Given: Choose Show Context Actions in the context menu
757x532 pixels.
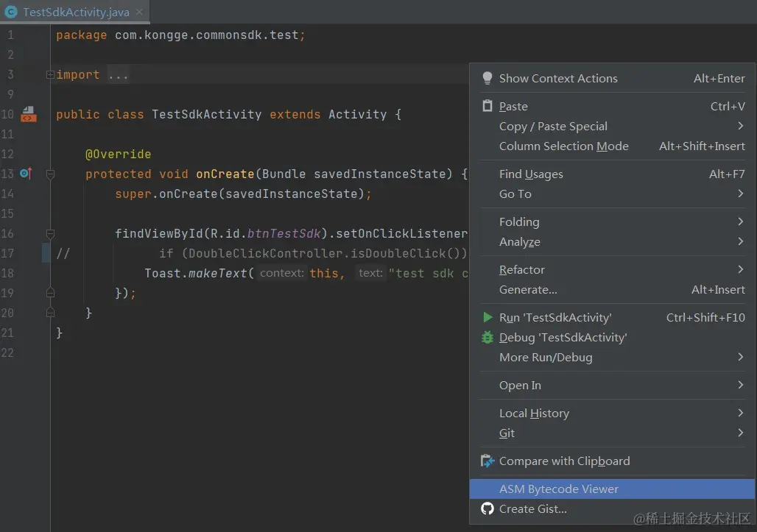Looking at the screenshot, I should click(x=612, y=78).
